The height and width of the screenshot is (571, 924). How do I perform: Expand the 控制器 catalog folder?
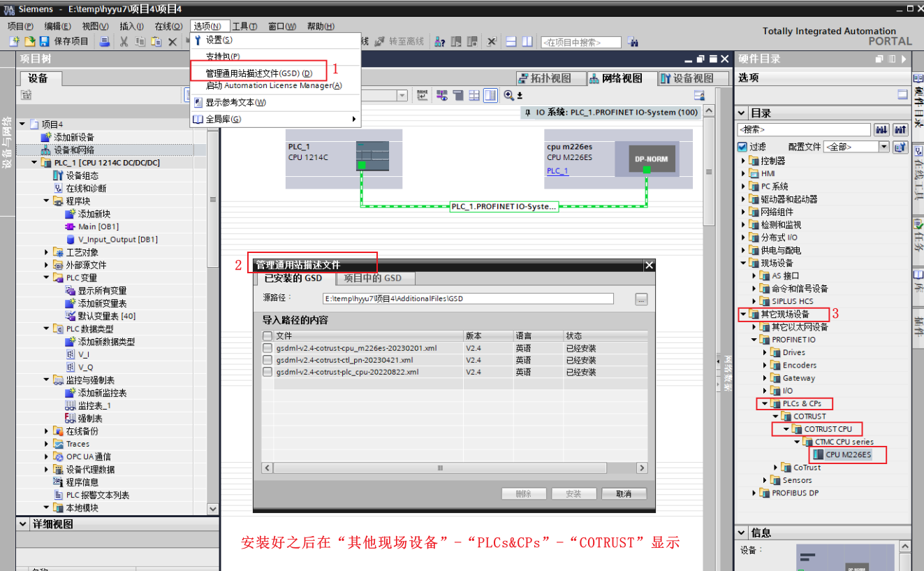click(x=744, y=161)
